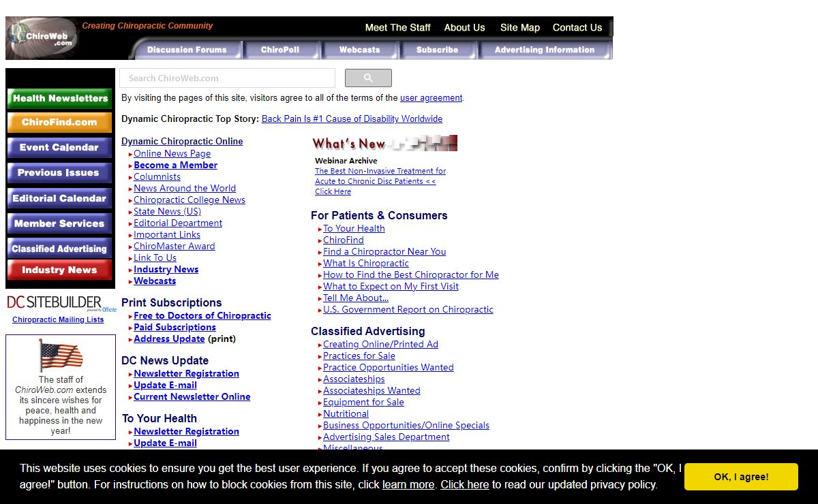
Task: Open Find a Chiropractor Near You
Action: point(384,252)
